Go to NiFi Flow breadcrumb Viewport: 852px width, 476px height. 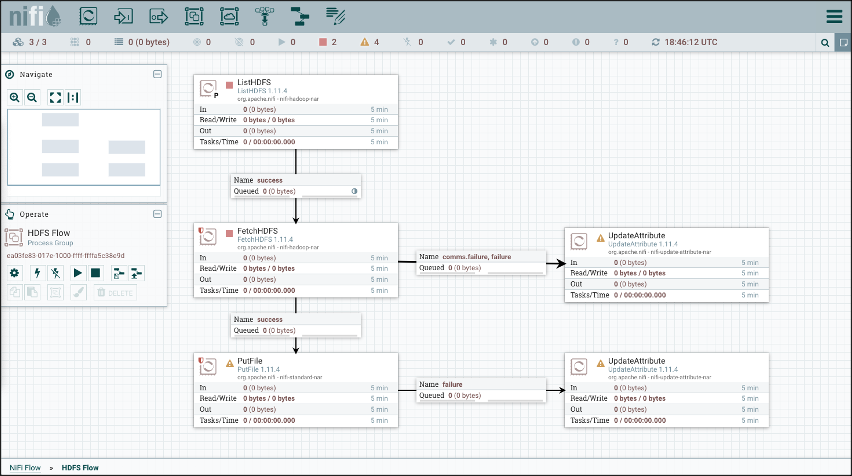(25, 467)
